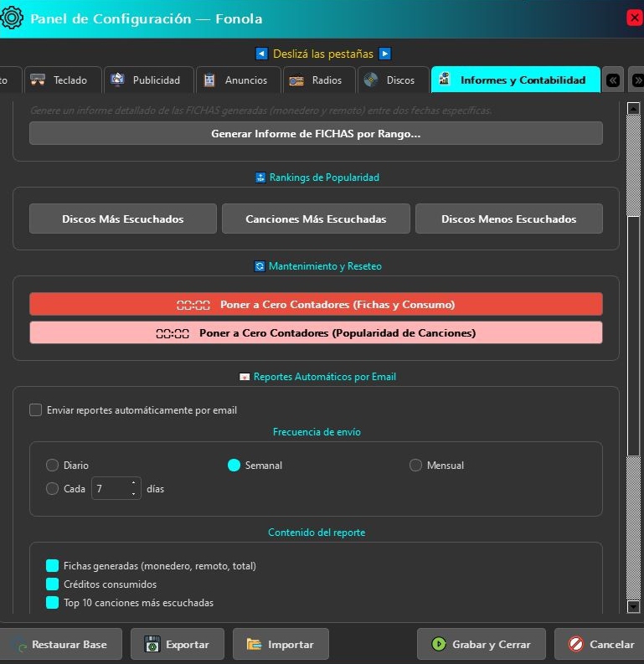Image resolution: width=644 pixels, height=664 pixels.
Task: Click the folder icon on Importar
Action: 254,644
